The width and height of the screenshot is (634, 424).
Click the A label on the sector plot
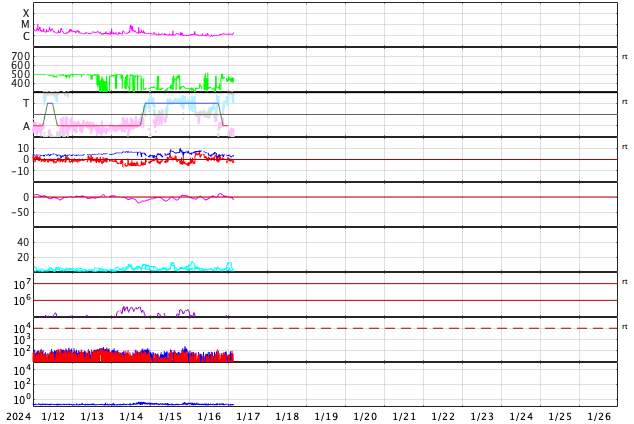tap(26, 127)
